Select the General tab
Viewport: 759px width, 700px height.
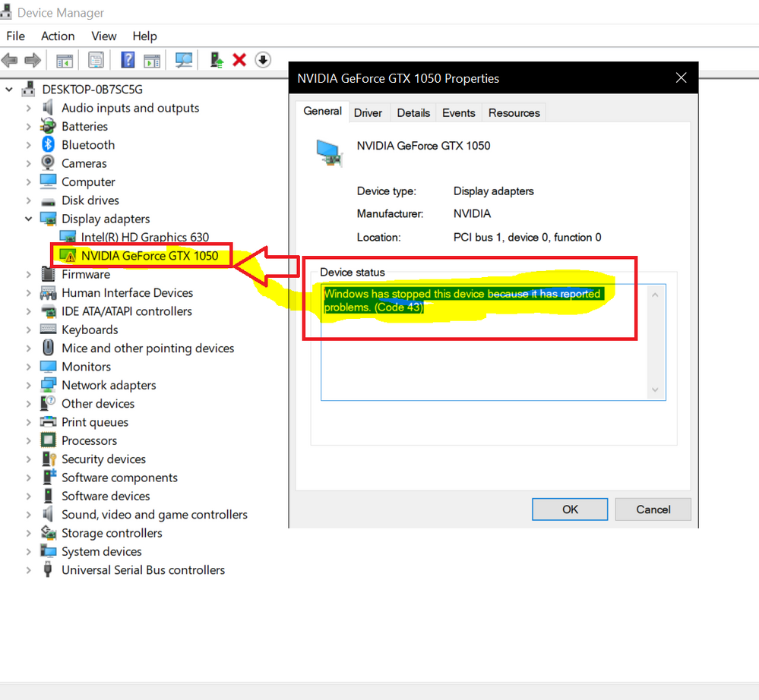click(x=322, y=112)
